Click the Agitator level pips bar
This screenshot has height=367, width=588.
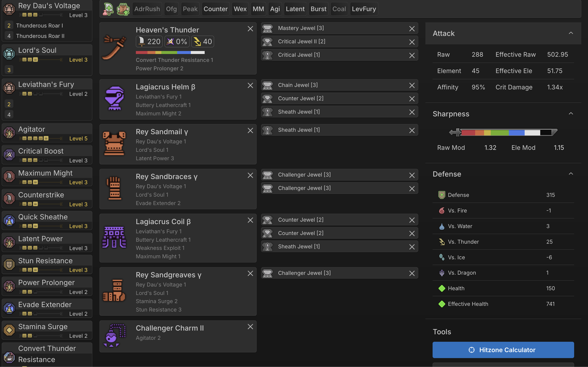pyautogui.click(x=41, y=138)
